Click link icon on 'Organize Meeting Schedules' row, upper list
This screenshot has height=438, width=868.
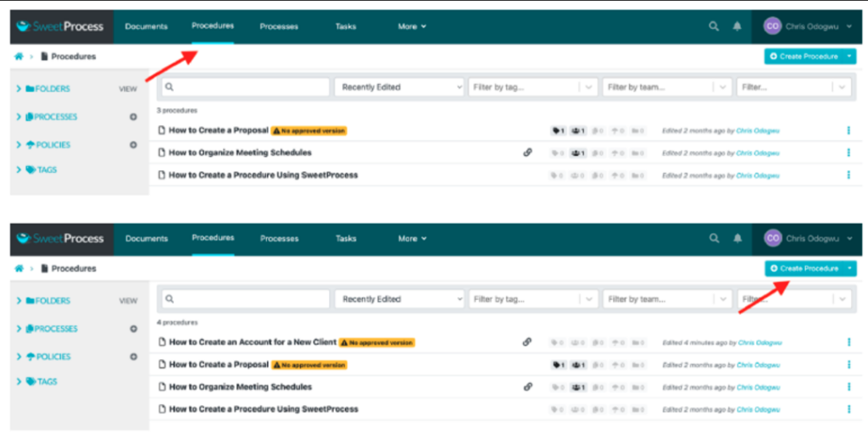[527, 152]
